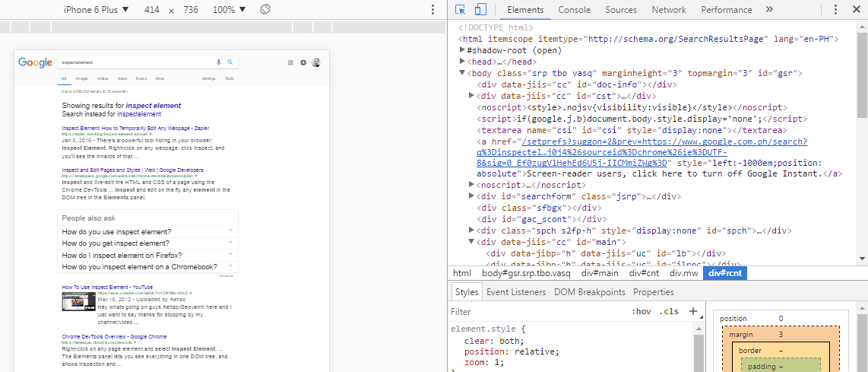
Task: Open the Performance tab
Action: tap(727, 9)
